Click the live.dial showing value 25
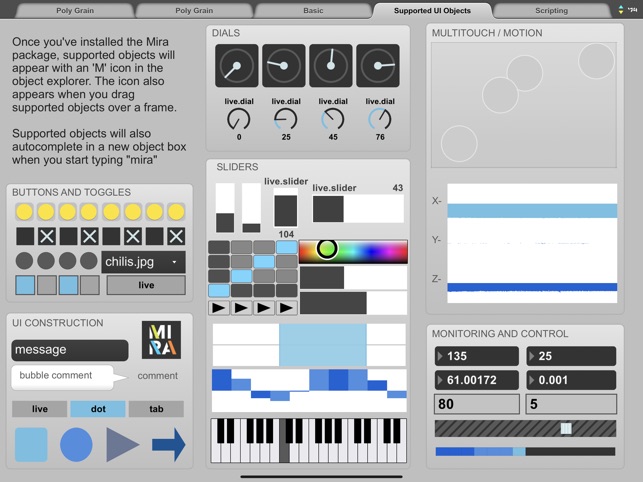This screenshot has height=482, width=643. (x=286, y=119)
